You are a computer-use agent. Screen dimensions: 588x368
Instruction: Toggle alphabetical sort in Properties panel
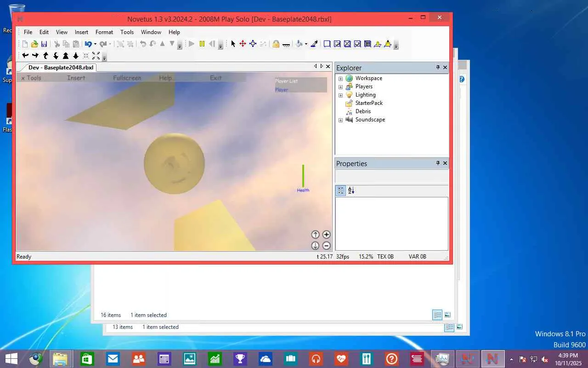tap(351, 190)
